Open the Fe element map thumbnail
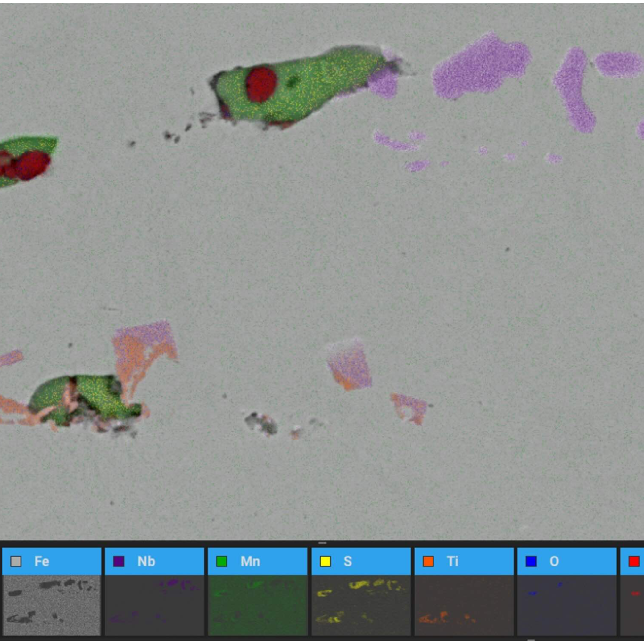This screenshot has width=644, height=644. coord(52,605)
